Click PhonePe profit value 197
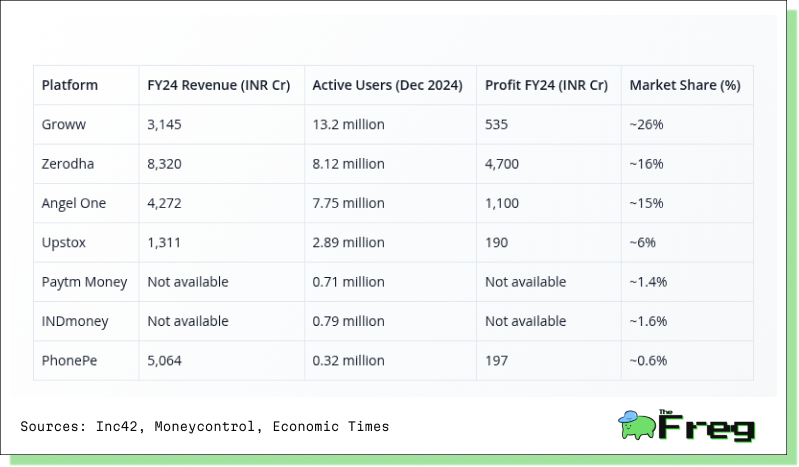Image resolution: width=799 pixels, height=467 pixels. click(x=496, y=360)
